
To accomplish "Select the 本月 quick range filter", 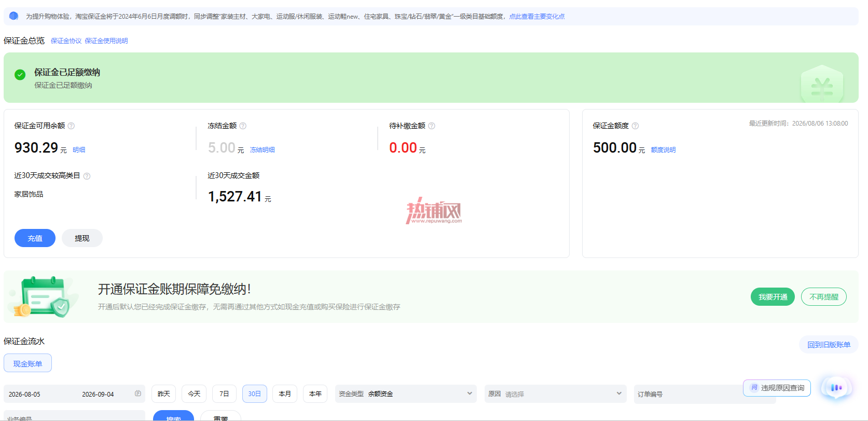I will tap(285, 393).
